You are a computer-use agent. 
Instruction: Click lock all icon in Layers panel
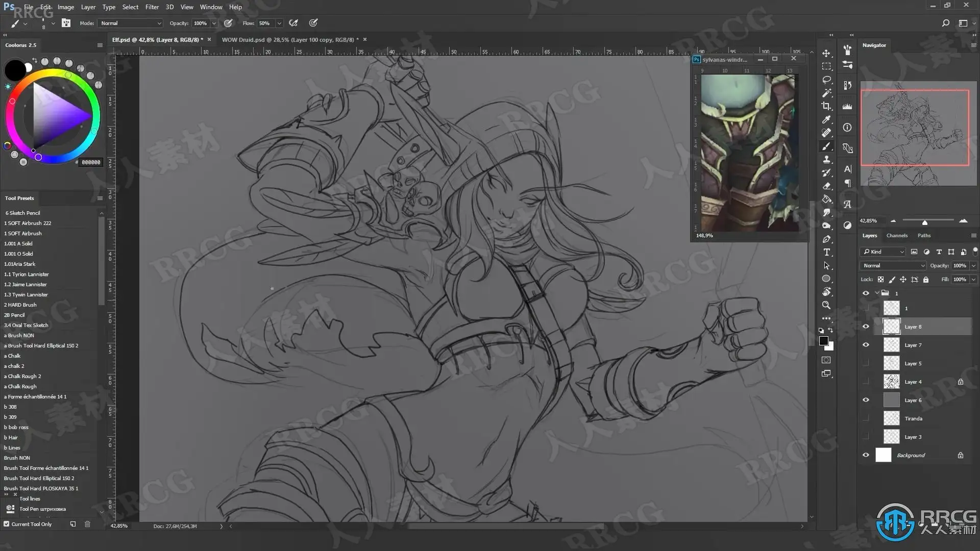tap(926, 280)
